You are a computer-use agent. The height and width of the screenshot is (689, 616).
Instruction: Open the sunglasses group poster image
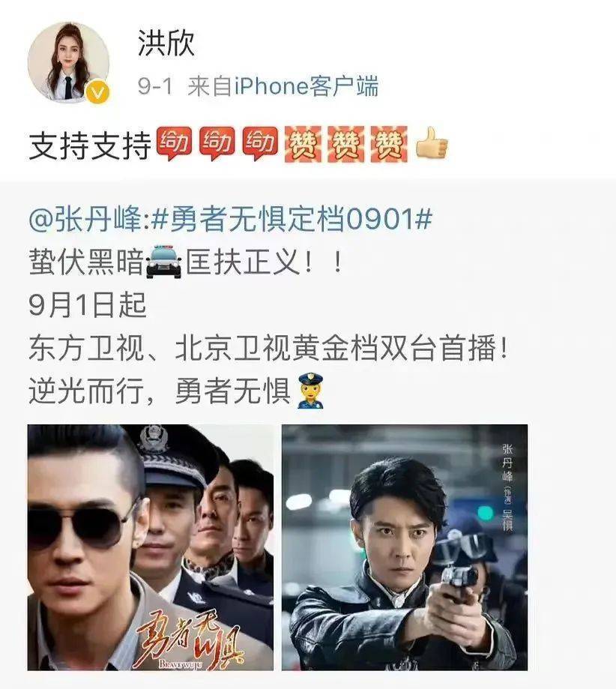pos(151,547)
